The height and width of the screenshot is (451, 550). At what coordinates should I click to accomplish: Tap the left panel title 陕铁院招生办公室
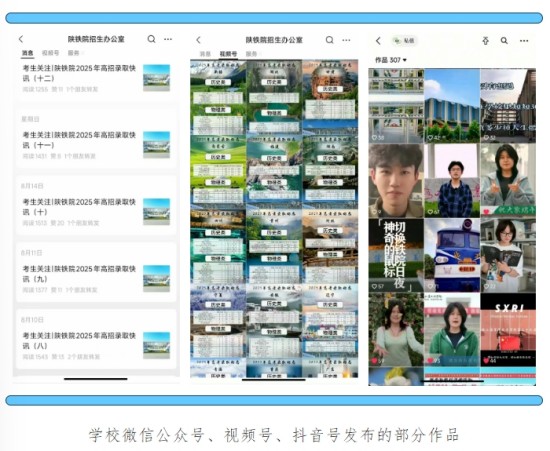click(x=96, y=39)
